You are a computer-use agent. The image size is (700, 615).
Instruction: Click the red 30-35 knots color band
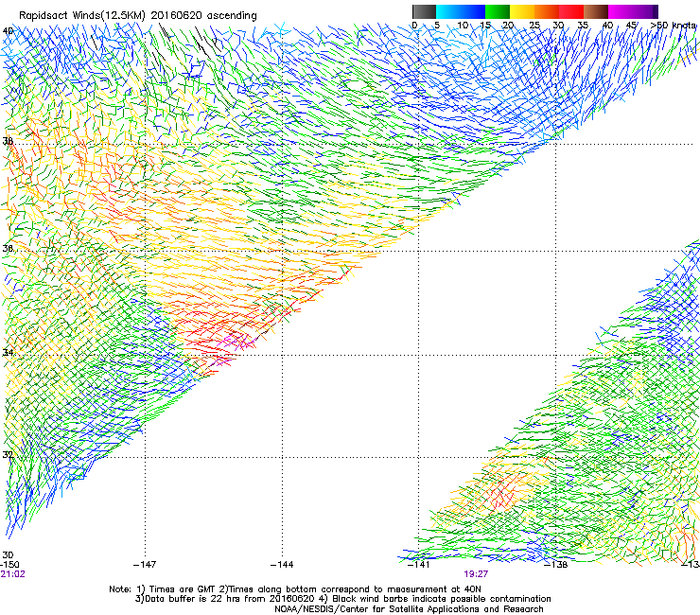[x=571, y=11]
